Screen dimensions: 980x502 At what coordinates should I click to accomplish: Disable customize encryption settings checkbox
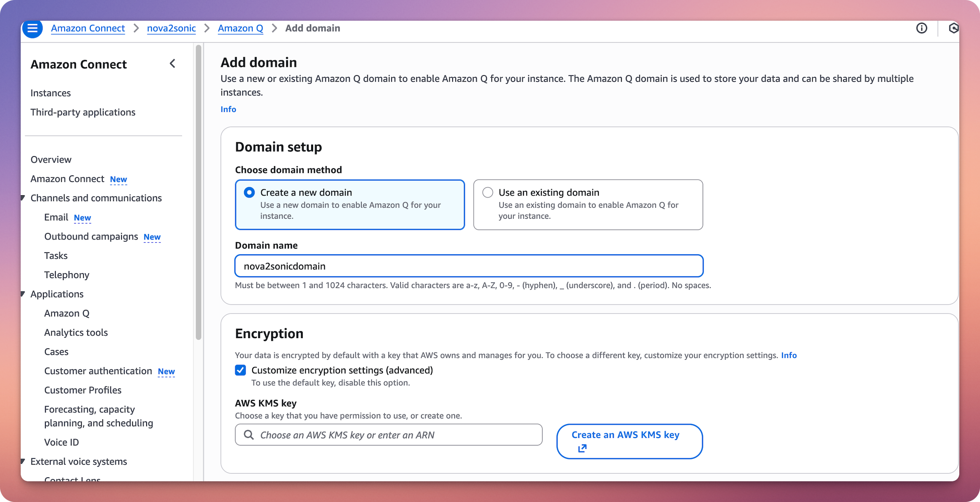click(x=240, y=370)
